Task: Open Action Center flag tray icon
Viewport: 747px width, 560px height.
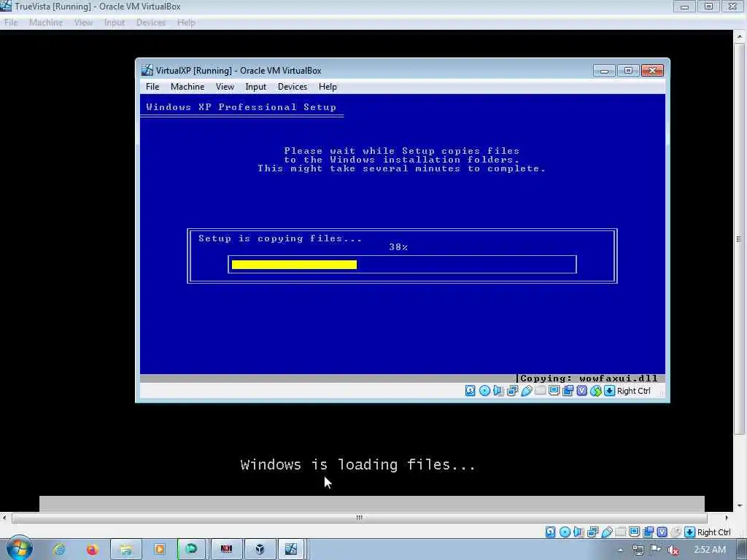Action: [656, 550]
